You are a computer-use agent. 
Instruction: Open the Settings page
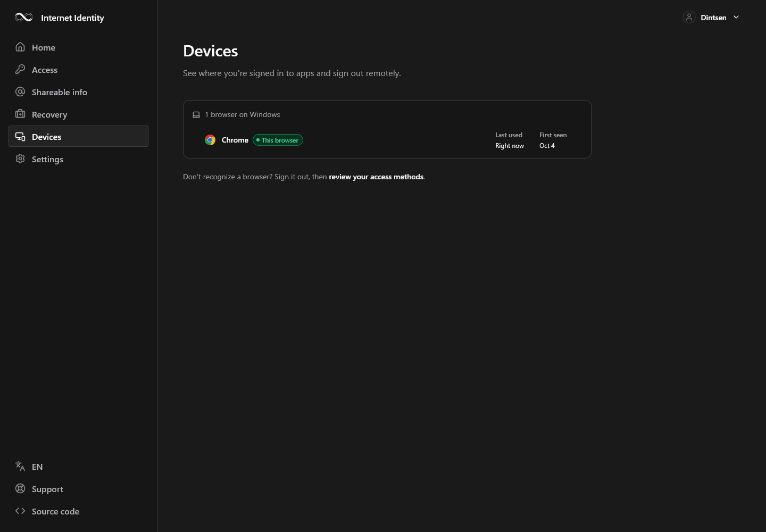click(78, 159)
